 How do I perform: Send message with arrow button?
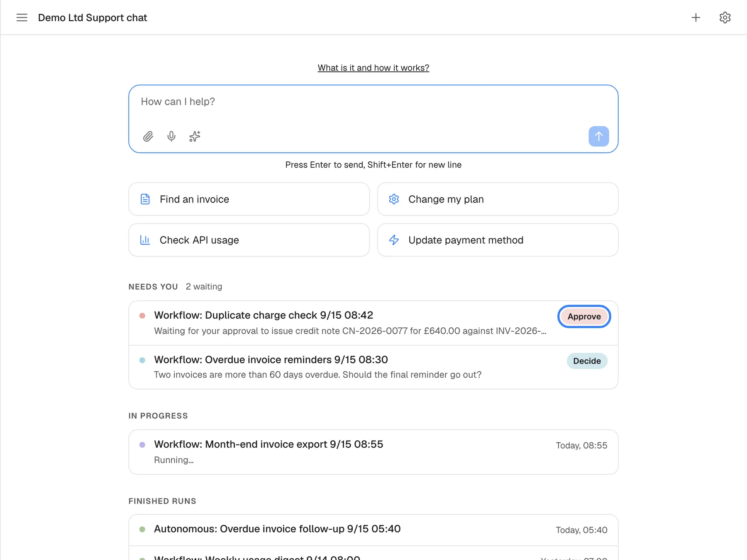coord(598,136)
